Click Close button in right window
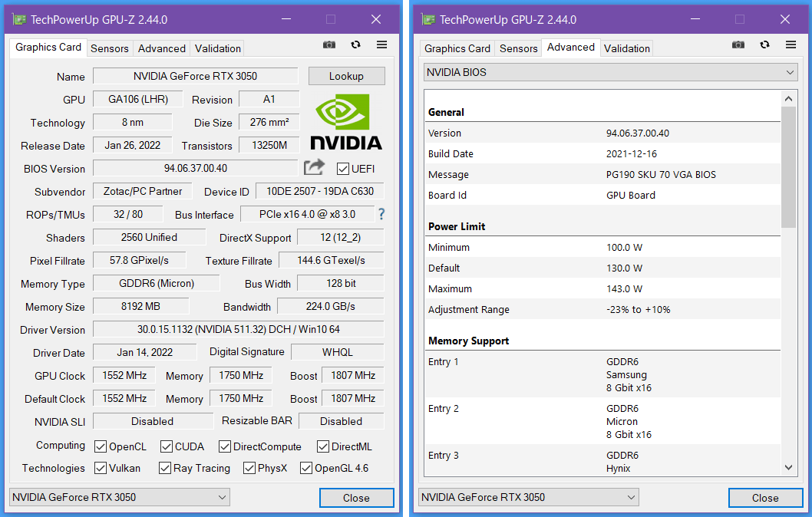Screen dimensions: 812x517 tap(765, 498)
